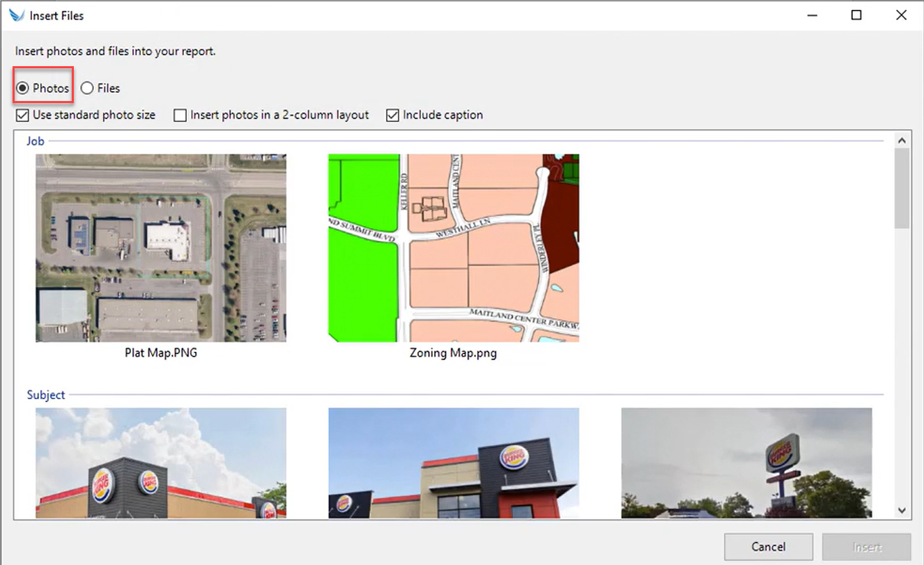Maximize the Insert Files dialog
This screenshot has width=924, height=565.
pos(856,15)
